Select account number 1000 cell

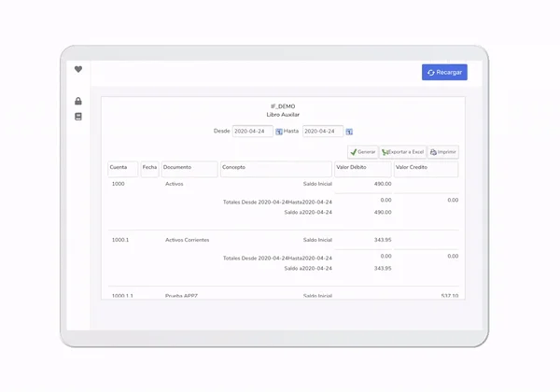[x=118, y=184]
